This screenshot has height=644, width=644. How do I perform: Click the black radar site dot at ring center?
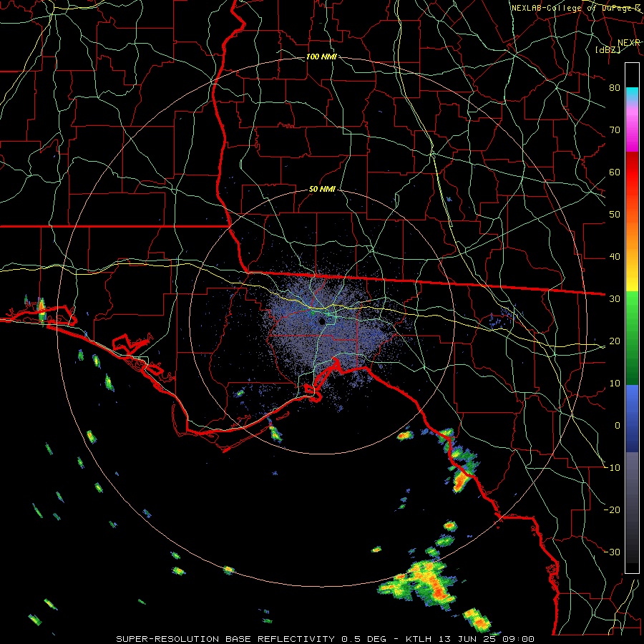[x=322, y=321]
